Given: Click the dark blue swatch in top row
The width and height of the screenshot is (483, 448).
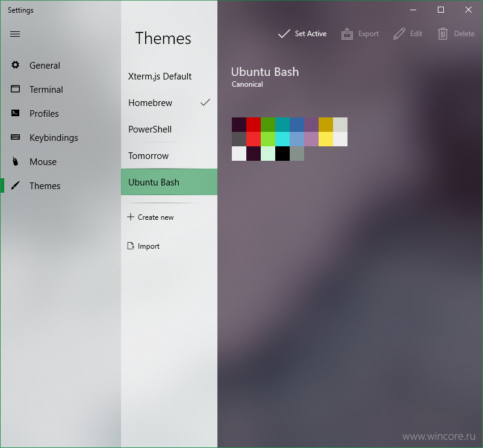Looking at the screenshot, I should 297,125.
